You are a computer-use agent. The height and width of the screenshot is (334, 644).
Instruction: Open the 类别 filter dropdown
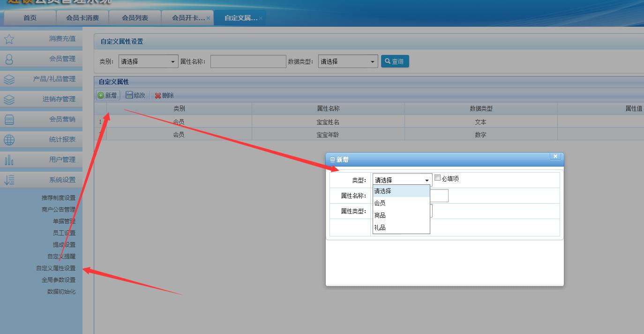coord(148,61)
